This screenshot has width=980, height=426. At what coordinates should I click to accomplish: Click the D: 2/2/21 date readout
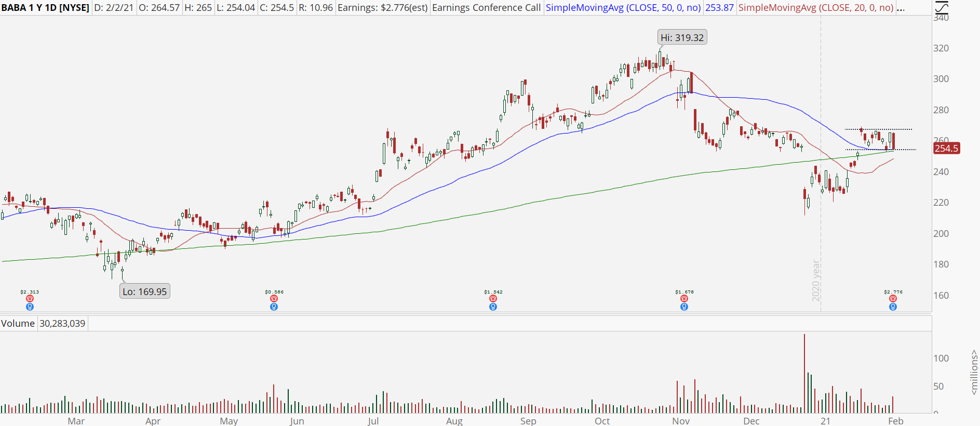pos(114,8)
